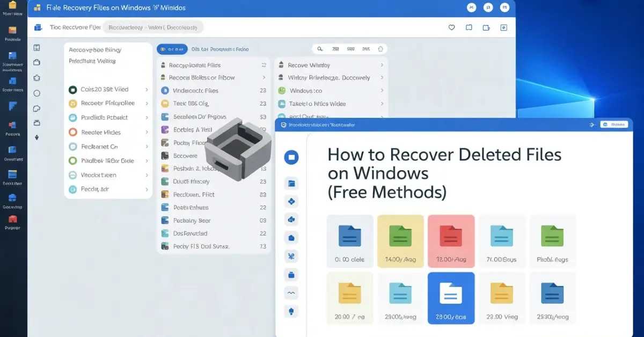Expand the green Windows entry chevron

[x=381, y=91]
